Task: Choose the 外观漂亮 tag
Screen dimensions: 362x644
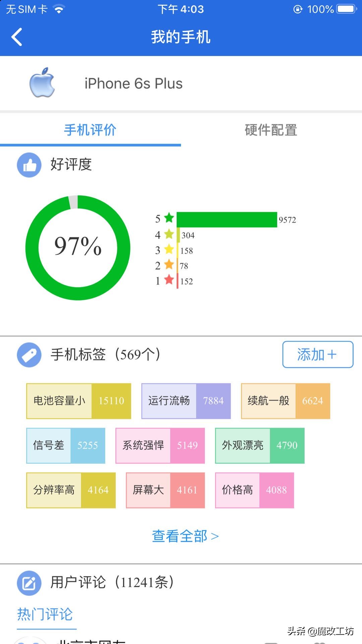Action: click(260, 445)
